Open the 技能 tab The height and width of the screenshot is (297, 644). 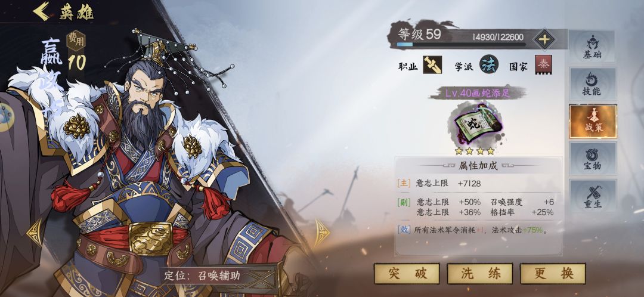pos(592,84)
